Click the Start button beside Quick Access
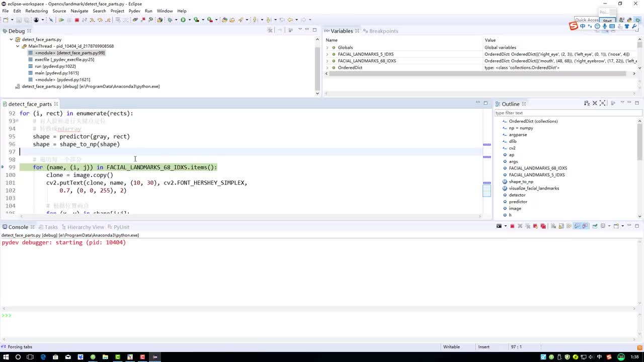Screen dimensions: 644x362 pos(607,21)
